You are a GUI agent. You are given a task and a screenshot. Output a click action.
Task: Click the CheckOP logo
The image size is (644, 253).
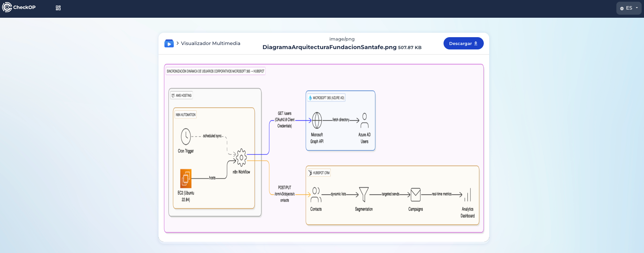tap(19, 7)
